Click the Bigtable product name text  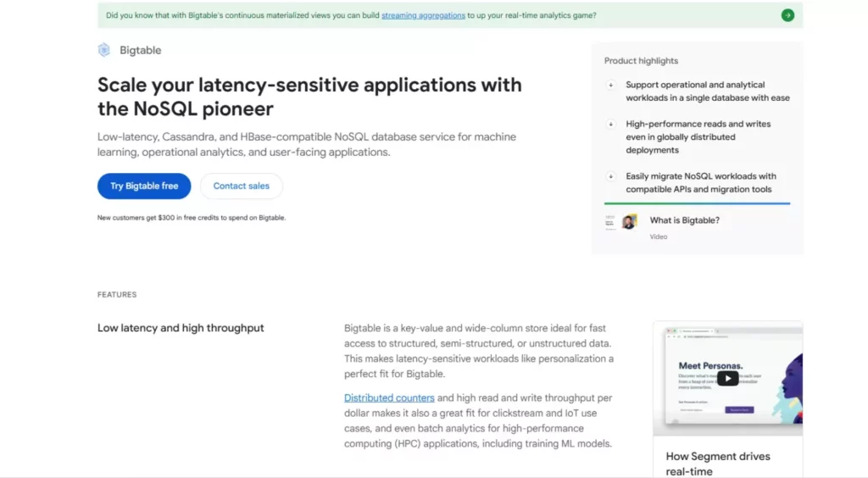[x=139, y=50]
